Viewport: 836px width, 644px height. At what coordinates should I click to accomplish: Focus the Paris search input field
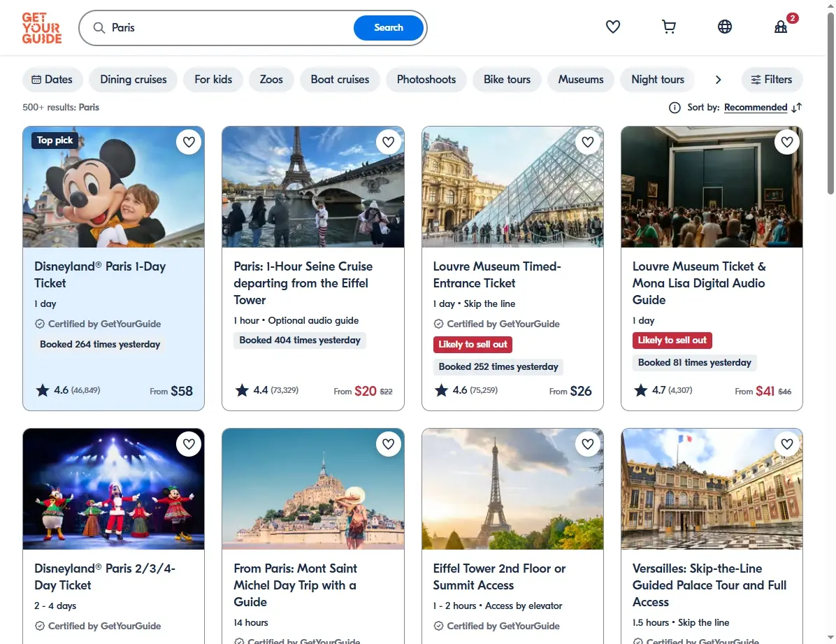229,28
